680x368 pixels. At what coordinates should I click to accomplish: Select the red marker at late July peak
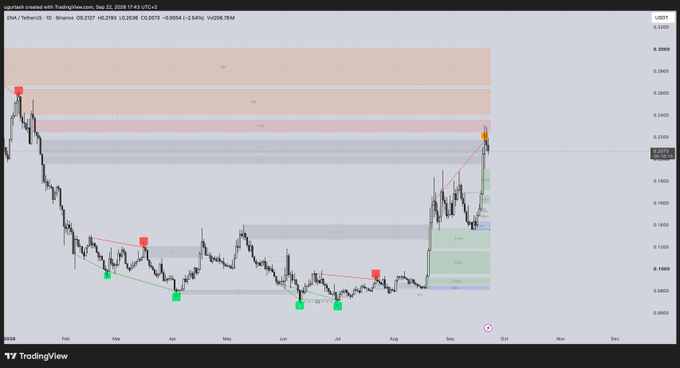pos(376,274)
